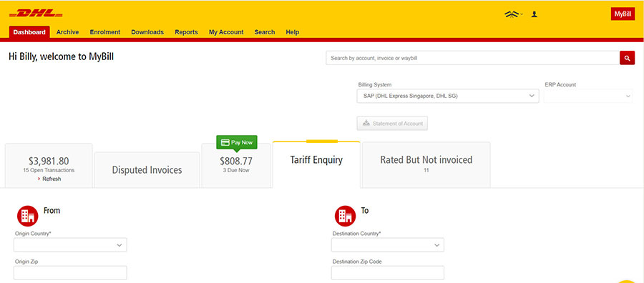The image size is (644, 283).
Task: Click the Statement of Account button
Action: tap(392, 124)
